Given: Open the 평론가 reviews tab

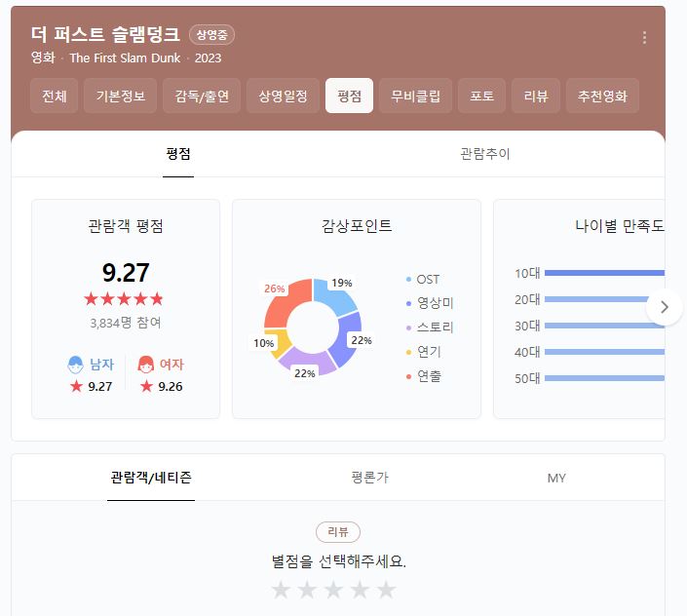Looking at the screenshot, I should tap(369, 478).
